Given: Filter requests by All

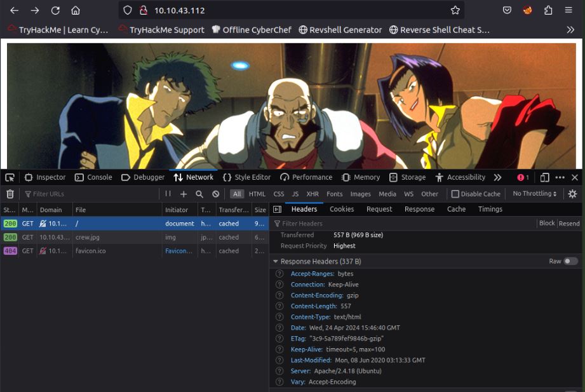Looking at the screenshot, I should (x=237, y=194).
